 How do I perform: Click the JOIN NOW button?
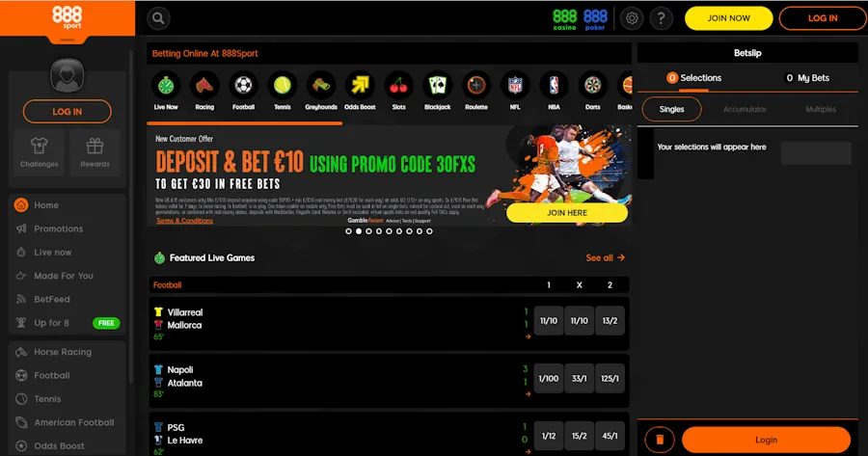[728, 18]
